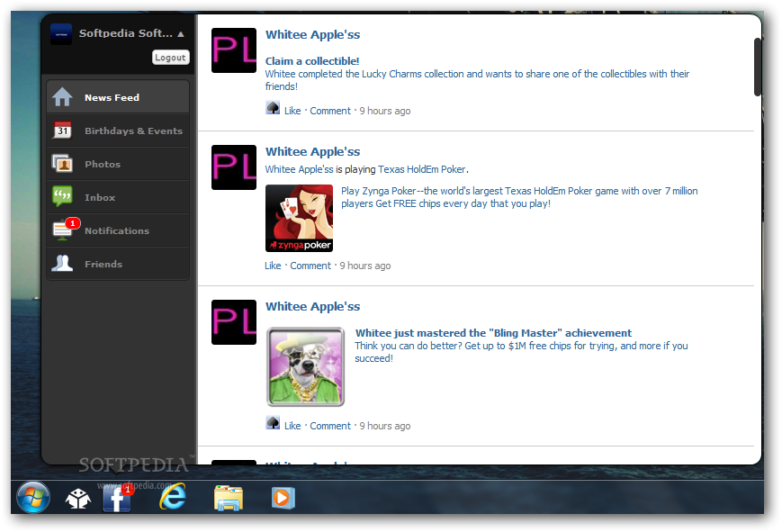
Task: Open Windows Start orb
Action: (x=33, y=497)
